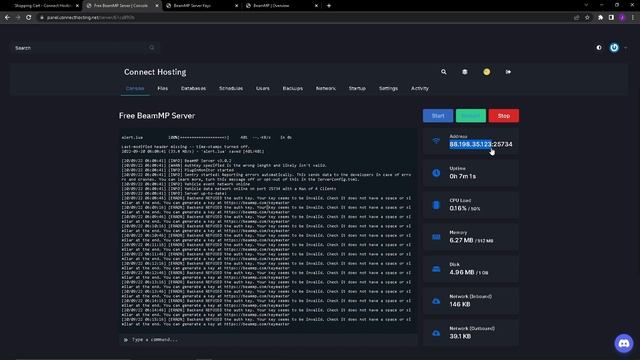Switch to the BeamMP Server Keys browser tab

pyautogui.click(x=202, y=6)
